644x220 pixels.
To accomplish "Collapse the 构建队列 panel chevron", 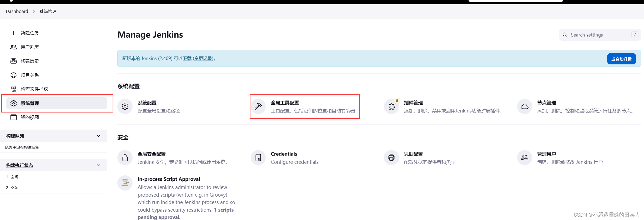I will (99, 136).
